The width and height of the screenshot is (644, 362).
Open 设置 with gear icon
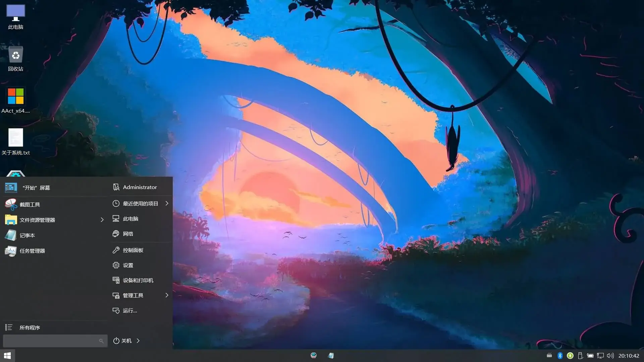point(141,265)
